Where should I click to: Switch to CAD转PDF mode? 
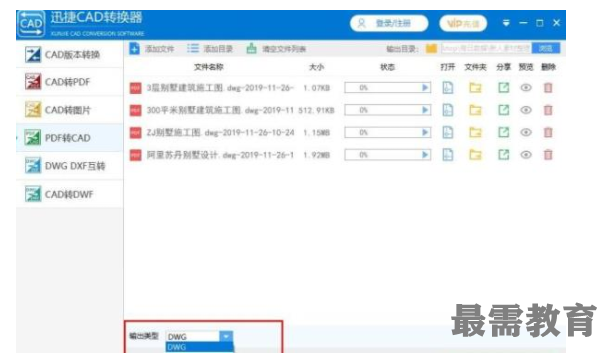(x=69, y=82)
